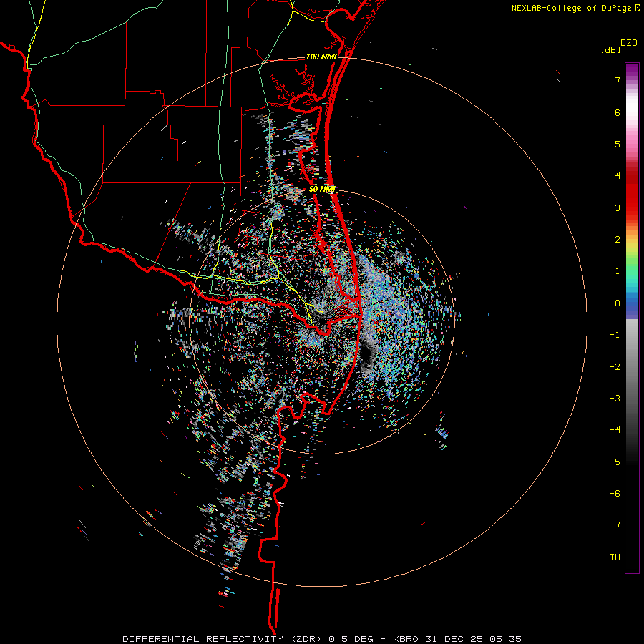Click the legend value -6
The width and height of the screenshot is (644, 644).
point(615,494)
